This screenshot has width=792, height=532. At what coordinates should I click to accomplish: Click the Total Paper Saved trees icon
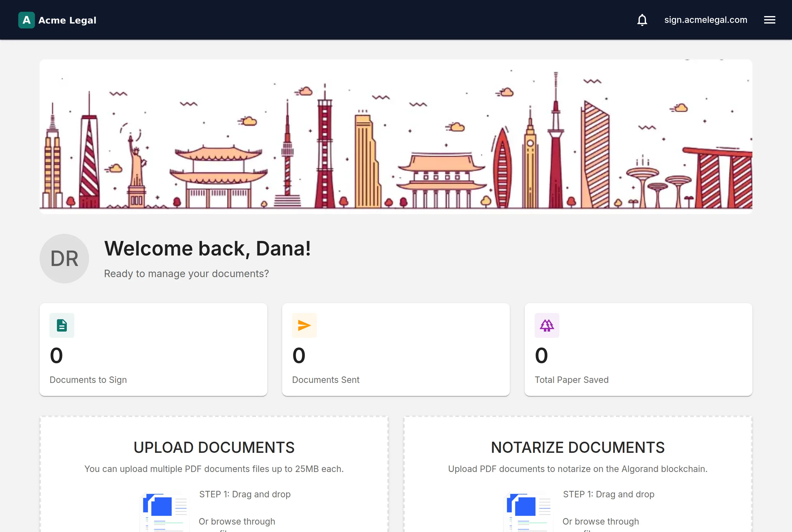[547, 325]
